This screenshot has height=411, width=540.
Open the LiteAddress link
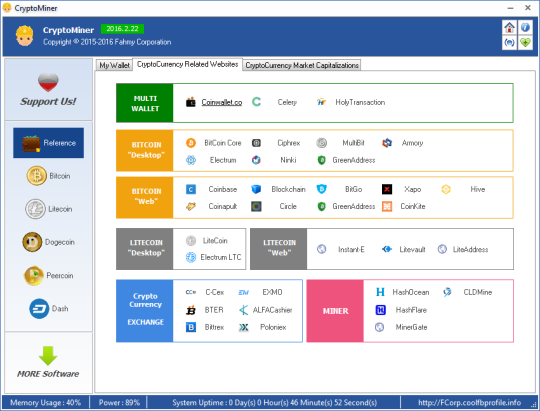point(470,249)
